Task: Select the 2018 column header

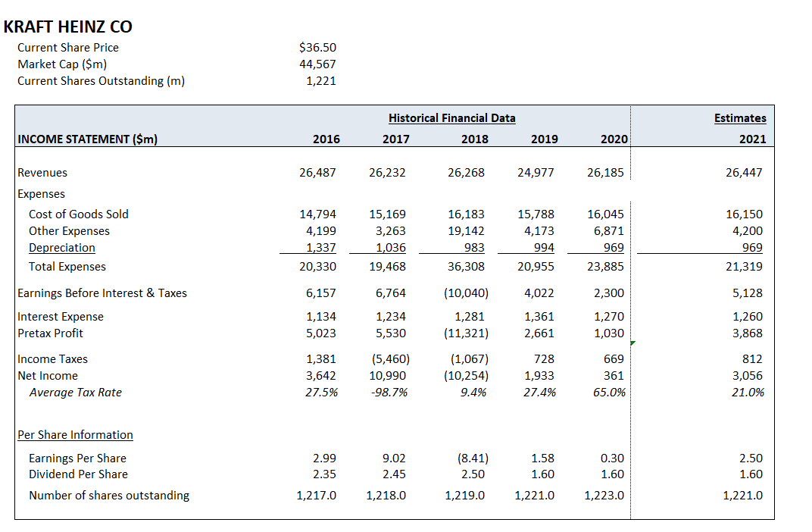Action: [475, 139]
